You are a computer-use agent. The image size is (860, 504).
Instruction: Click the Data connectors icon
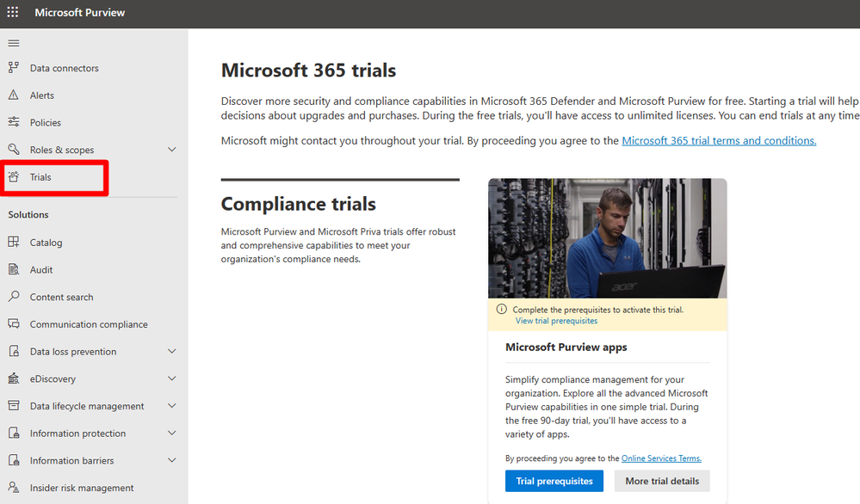tap(14, 67)
